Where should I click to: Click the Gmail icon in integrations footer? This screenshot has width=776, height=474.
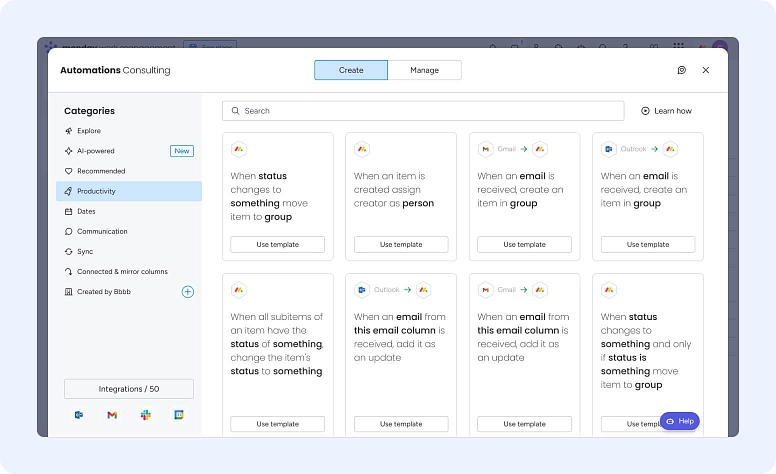pos(112,414)
